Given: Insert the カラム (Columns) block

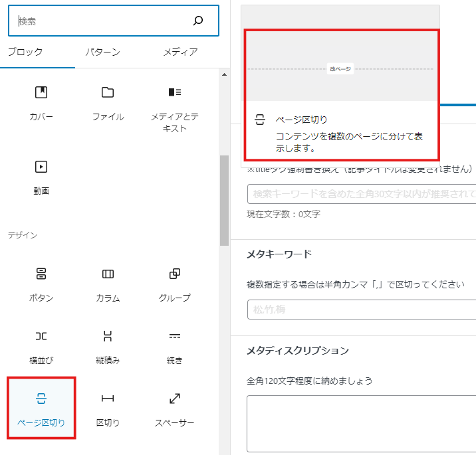Looking at the screenshot, I should pos(108,284).
